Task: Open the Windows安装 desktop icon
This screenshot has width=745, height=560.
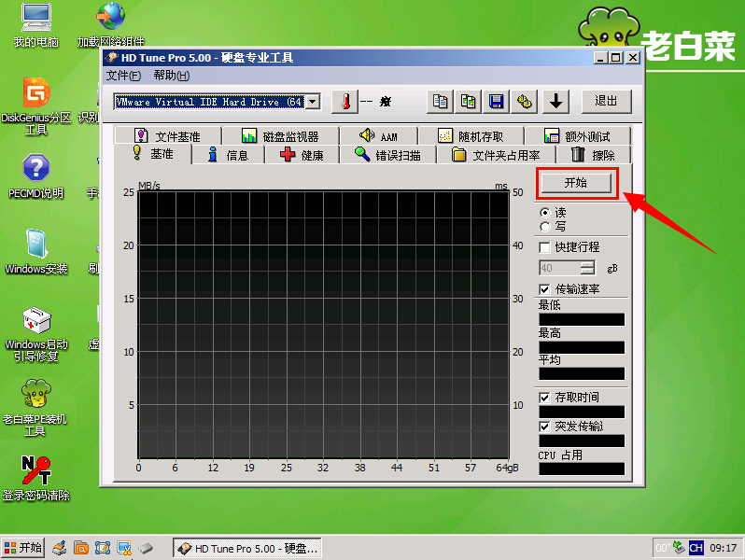Action: [x=36, y=252]
